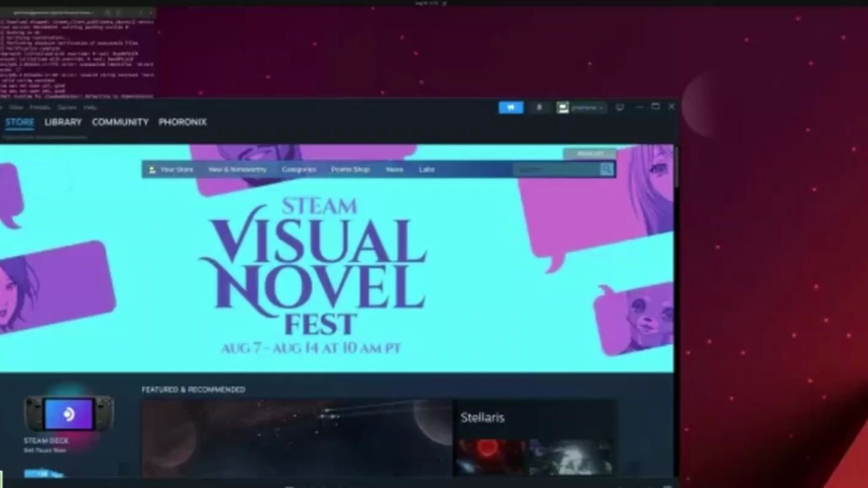Open the PHORONIX profile tab
868x488 pixels.
pos(182,122)
